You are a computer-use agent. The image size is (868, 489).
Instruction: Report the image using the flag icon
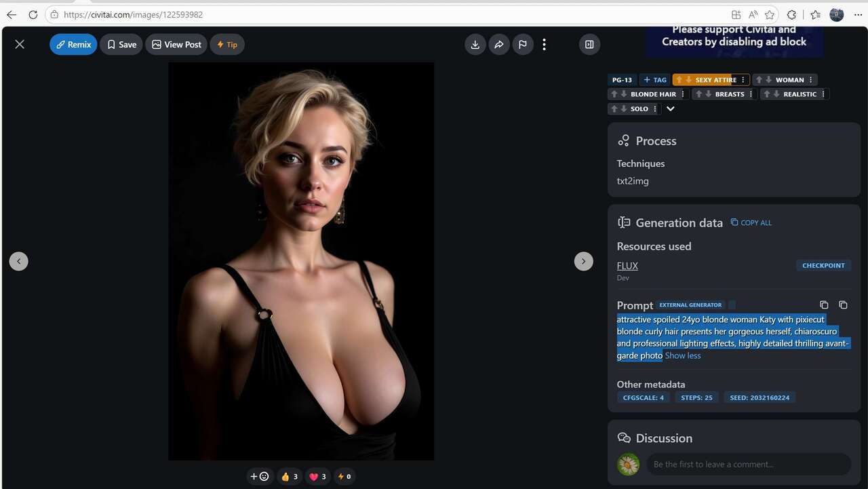point(523,44)
